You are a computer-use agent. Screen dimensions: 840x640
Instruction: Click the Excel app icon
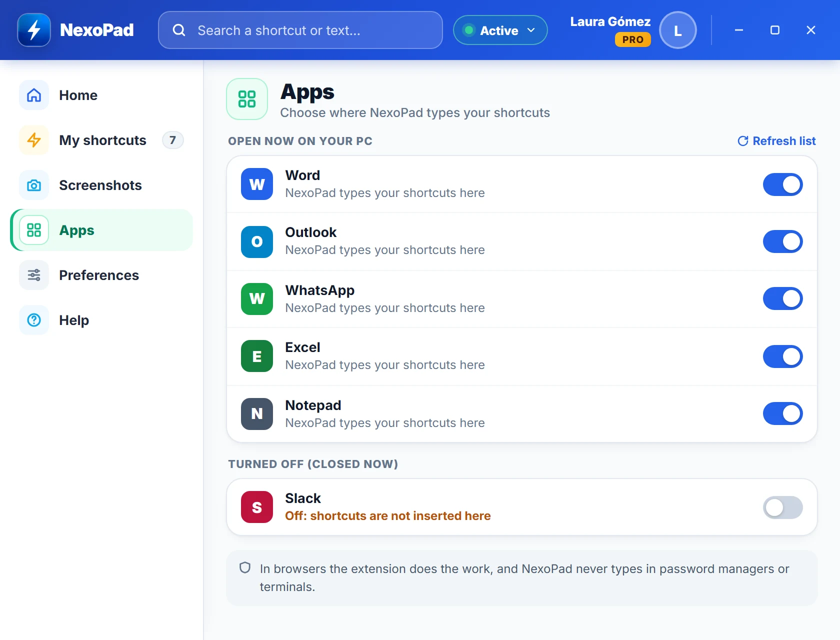pos(257,356)
